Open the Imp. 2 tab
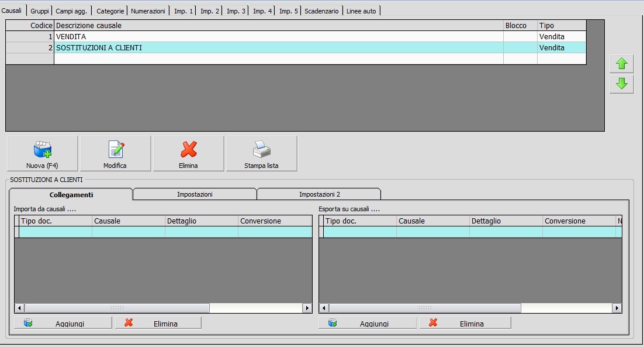 point(209,11)
